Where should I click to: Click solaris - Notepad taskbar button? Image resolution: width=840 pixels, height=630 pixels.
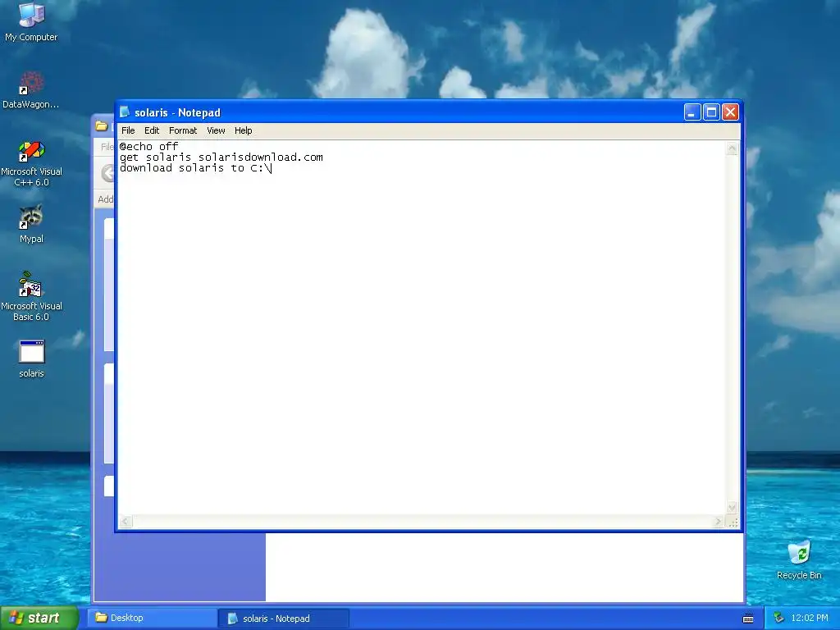click(284, 619)
